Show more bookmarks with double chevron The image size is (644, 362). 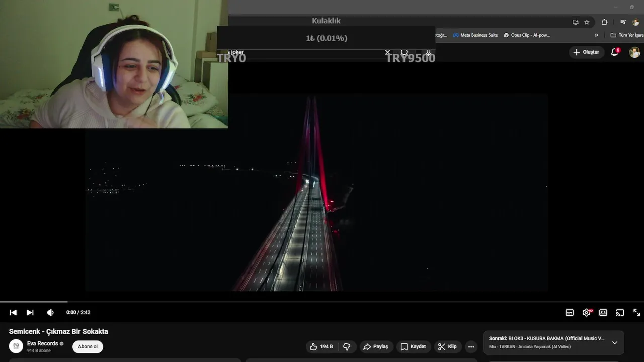[597, 35]
